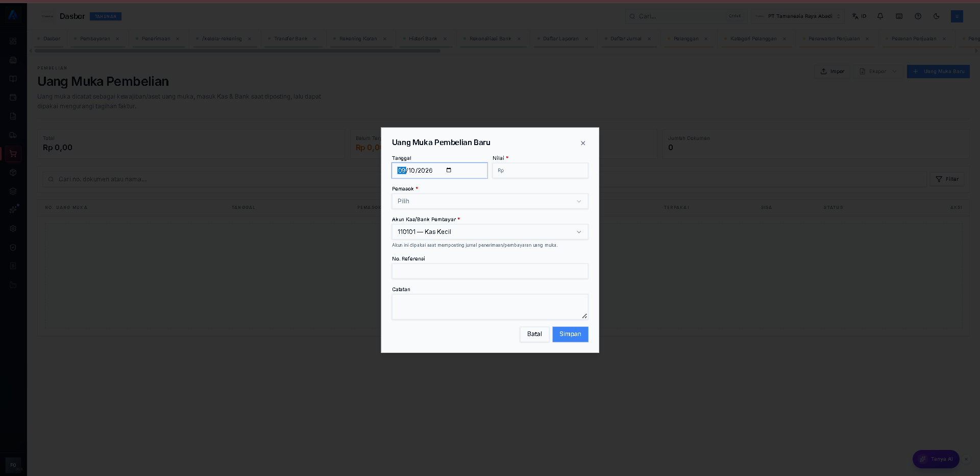Click the Cari search box in header
Viewport: 980px width, 476px height.
click(x=687, y=16)
